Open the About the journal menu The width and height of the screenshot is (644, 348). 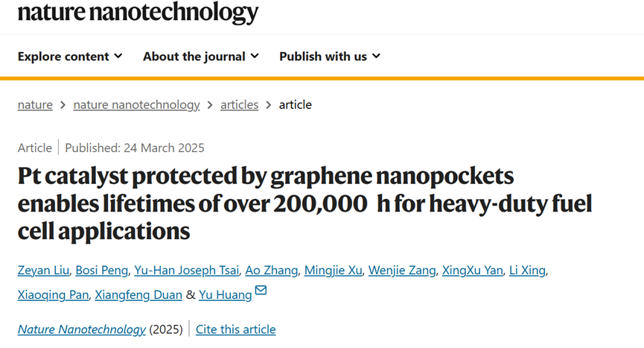click(201, 57)
